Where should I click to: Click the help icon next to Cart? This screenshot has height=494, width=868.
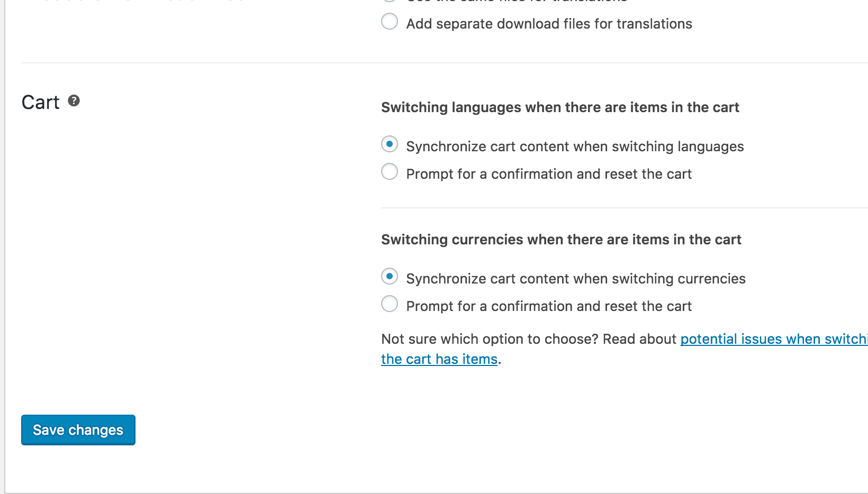(x=74, y=100)
